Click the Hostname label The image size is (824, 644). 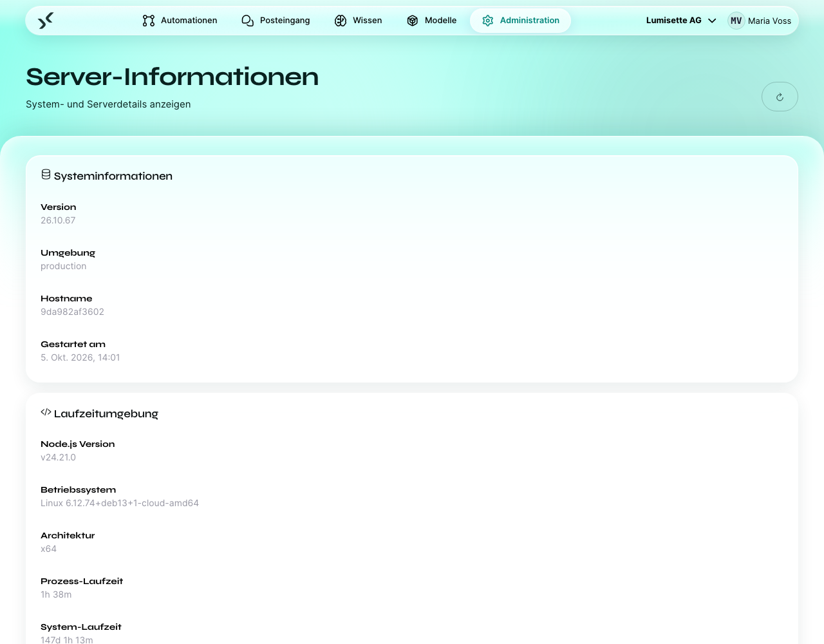click(66, 298)
